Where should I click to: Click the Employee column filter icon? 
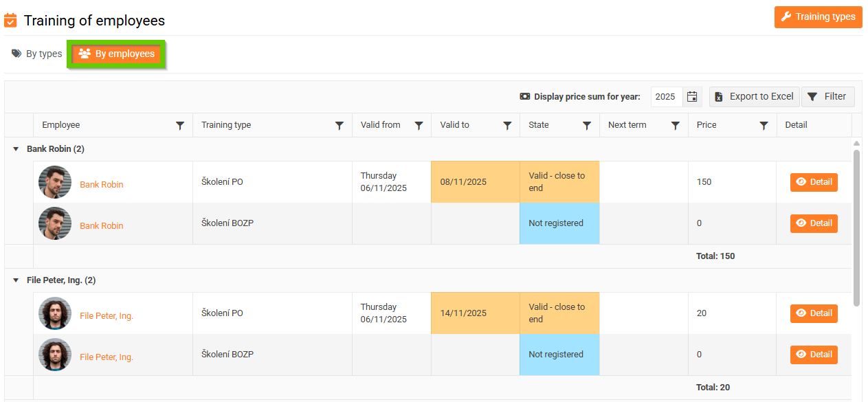180,126
